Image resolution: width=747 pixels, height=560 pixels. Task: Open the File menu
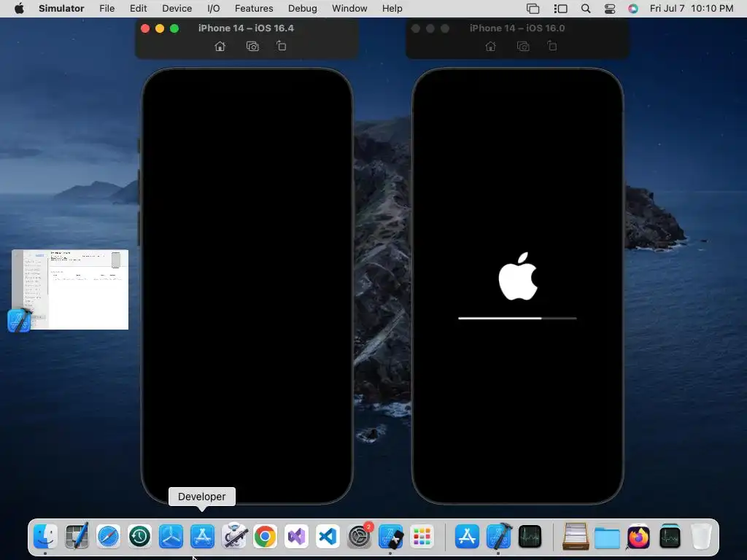point(107,9)
